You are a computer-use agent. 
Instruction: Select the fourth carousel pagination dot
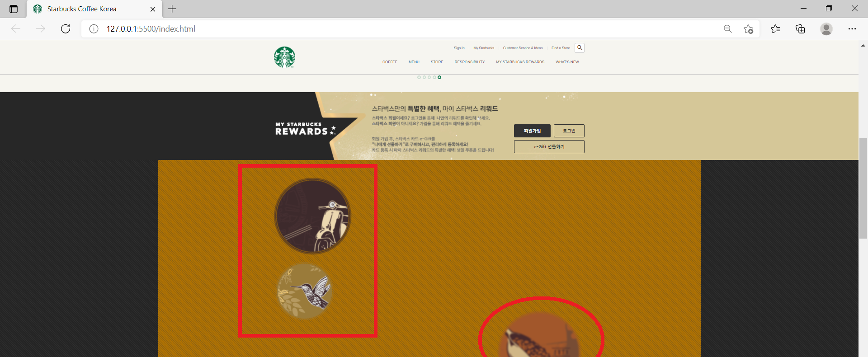(x=434, y=77)
